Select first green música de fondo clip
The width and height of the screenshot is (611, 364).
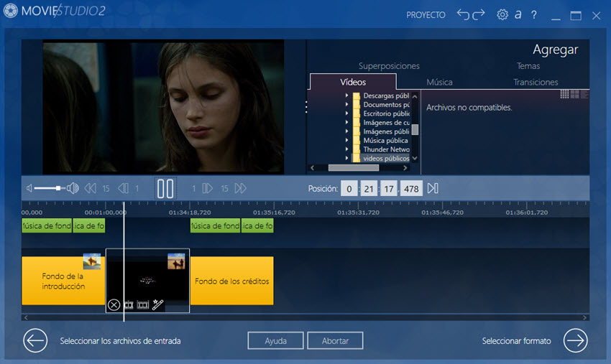tap(47, 226)
